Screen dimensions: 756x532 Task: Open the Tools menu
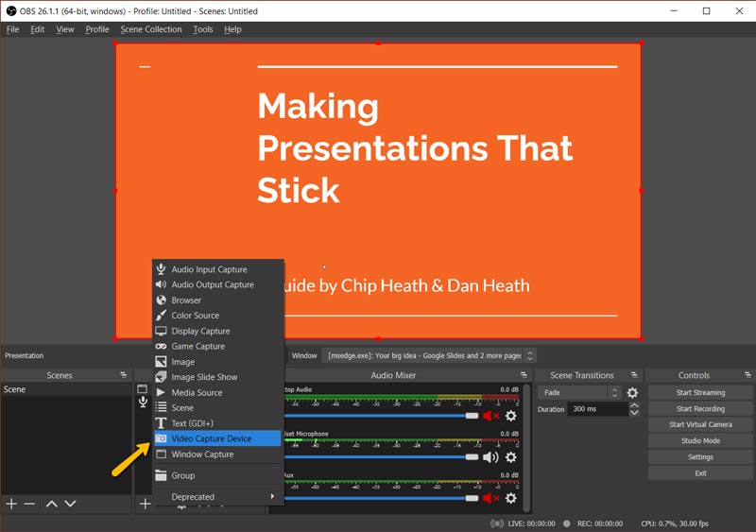tap(203, 29)
